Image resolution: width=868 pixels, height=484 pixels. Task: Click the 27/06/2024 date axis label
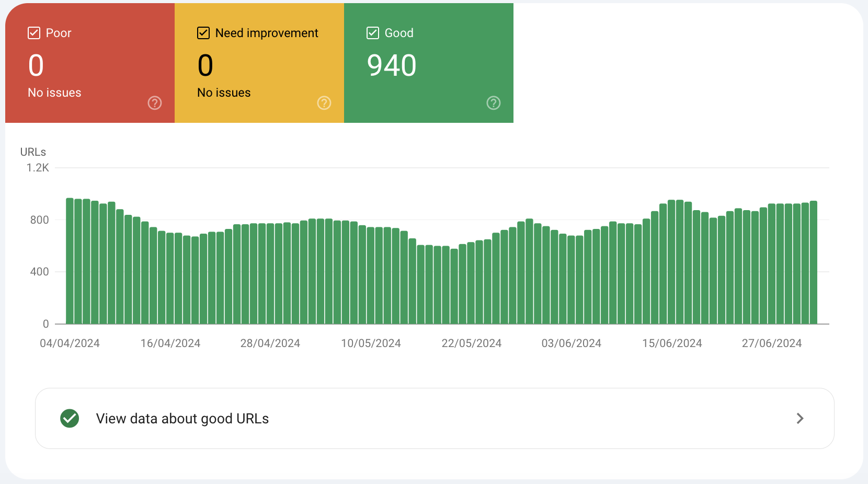tap(771, 343)
